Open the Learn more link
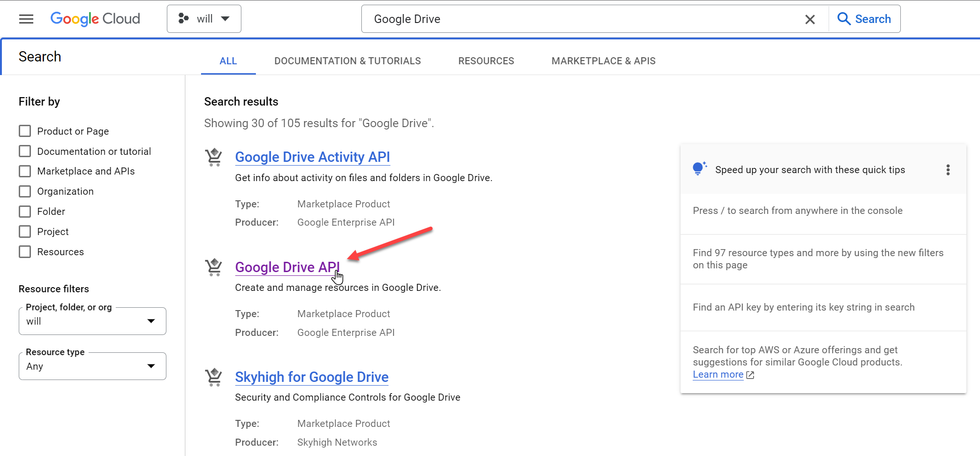 [718, 374]
